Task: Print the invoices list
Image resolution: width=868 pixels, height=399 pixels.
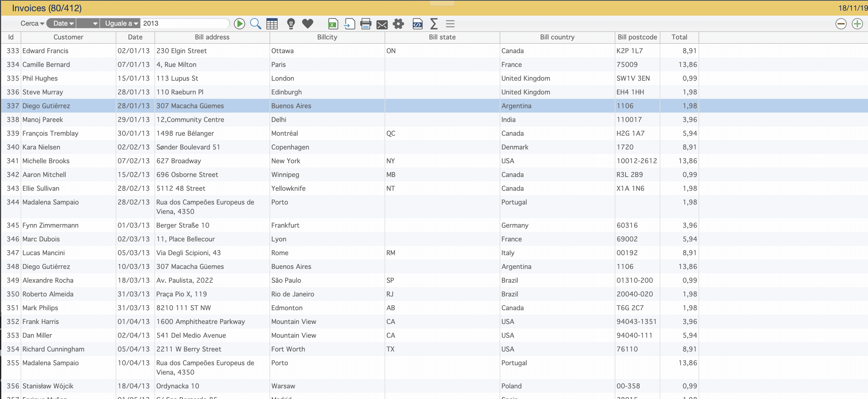Action: click(366, 23)
